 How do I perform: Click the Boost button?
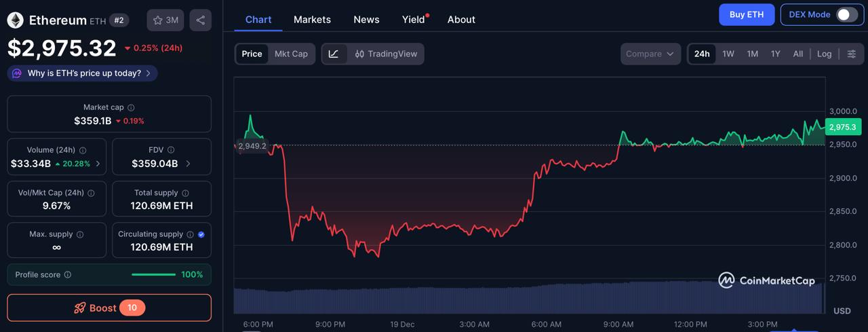pyautogui.click(x=109, y=308)
